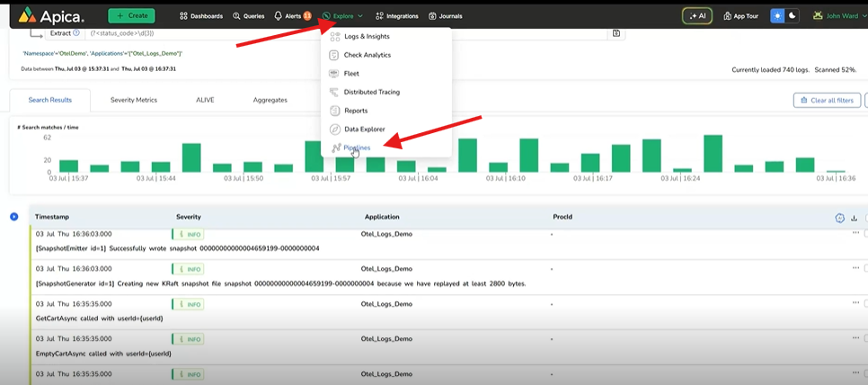The width and height of the screenshot is (868, 385).
Task: Switch to the Severity Metrics tab
Action: 134,100
